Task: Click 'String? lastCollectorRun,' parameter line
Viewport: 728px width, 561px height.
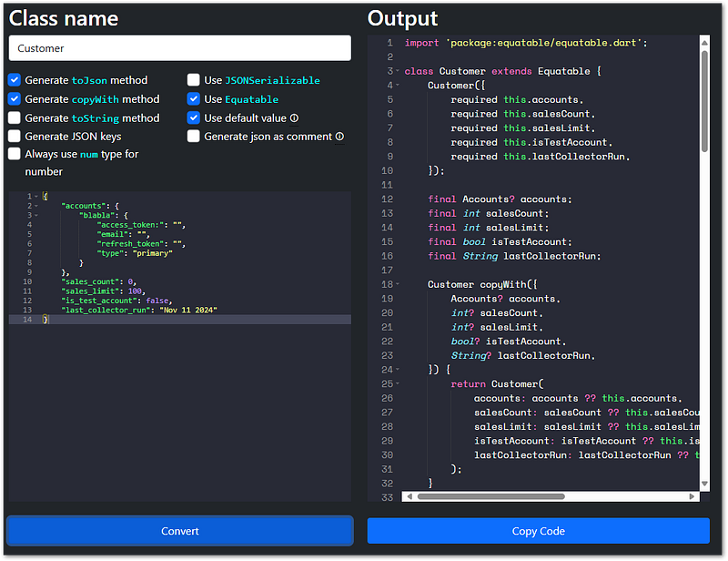Action: pos(522,355)
